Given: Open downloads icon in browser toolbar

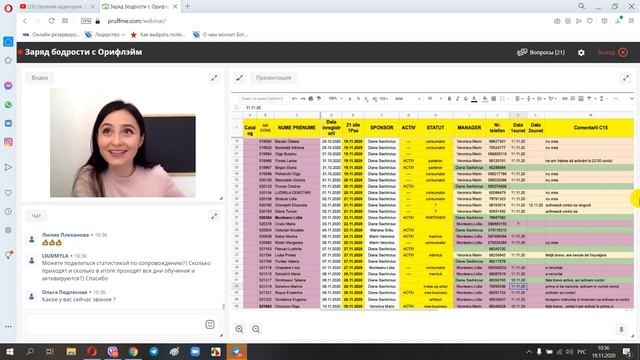Looking at the screenshot, I should [618, 21].
